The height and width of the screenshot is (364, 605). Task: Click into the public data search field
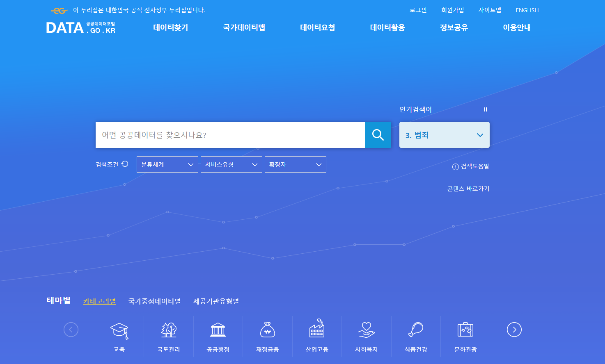230,135
